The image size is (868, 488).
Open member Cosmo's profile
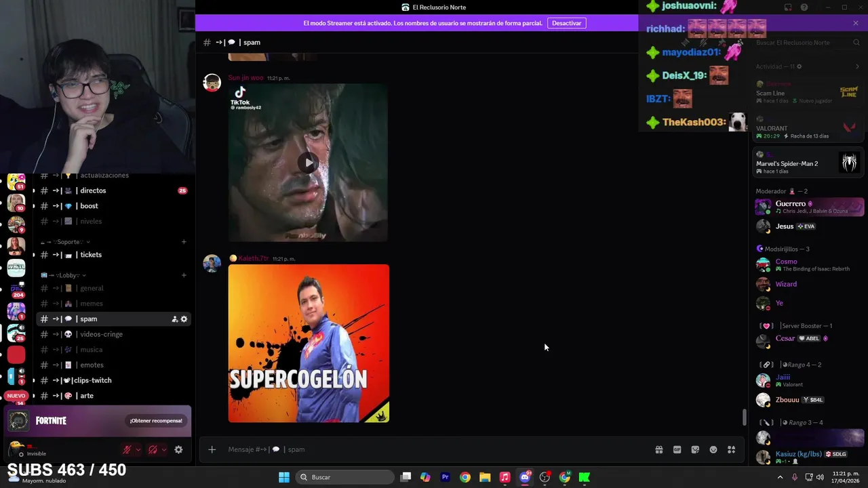[809, 264]
